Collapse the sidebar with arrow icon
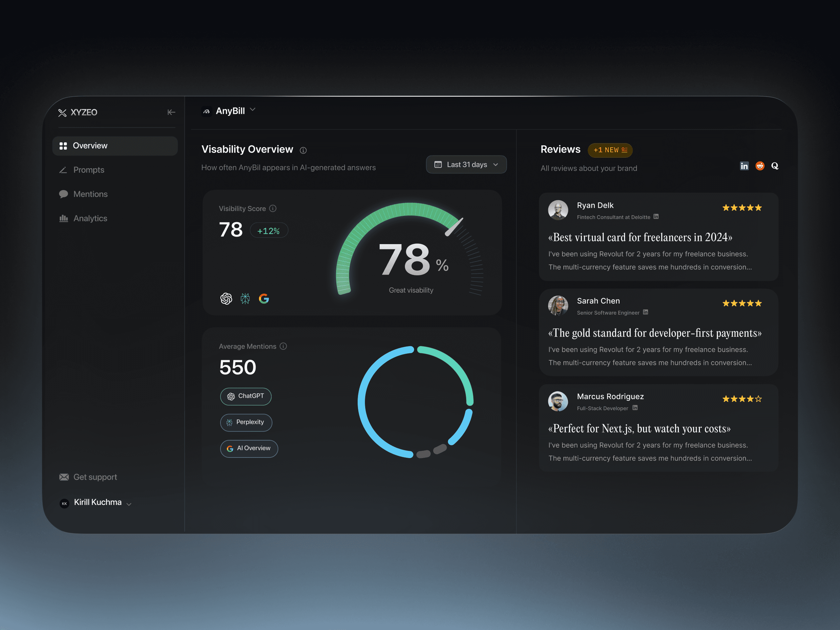Viewport: 840px width, 630px height. click(x=171, y=112)
